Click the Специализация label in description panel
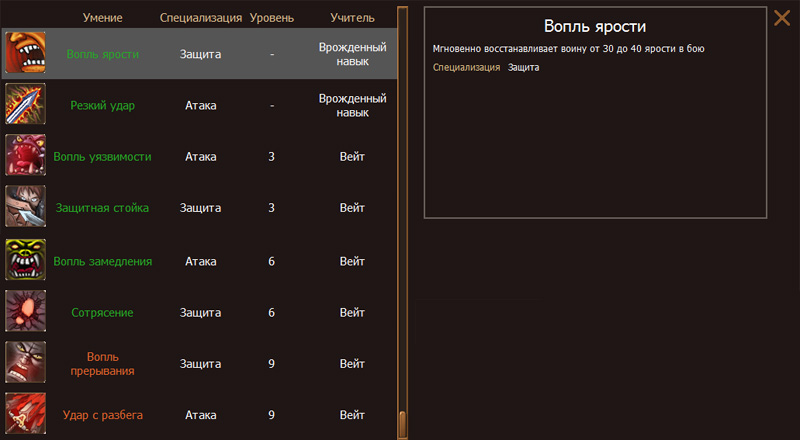Screen dimensions: 800x440 [x=466, y=67]
